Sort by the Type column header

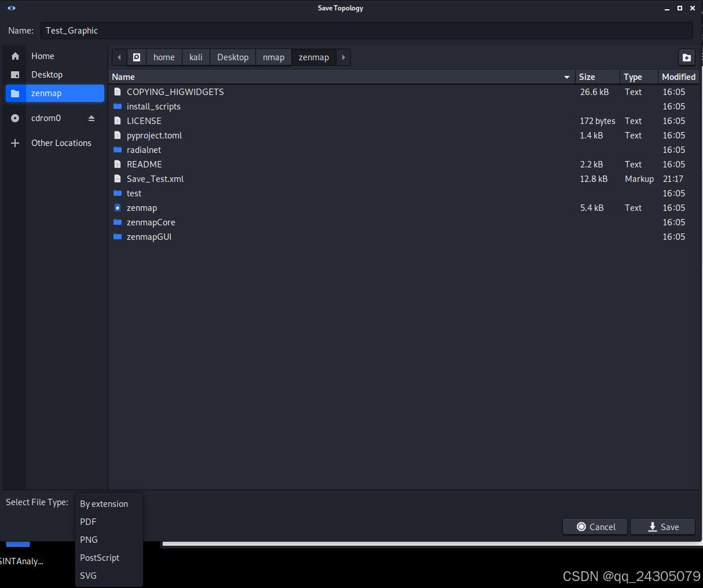pyautogui.click(x=639, y=77)
